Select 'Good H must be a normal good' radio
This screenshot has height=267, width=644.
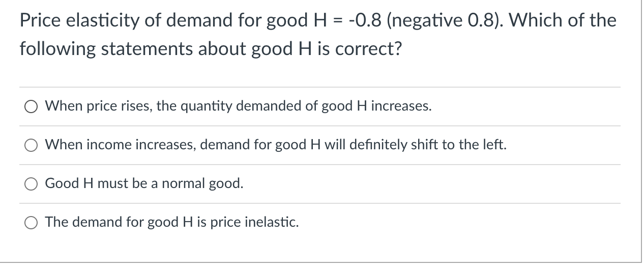coord(31,183)
